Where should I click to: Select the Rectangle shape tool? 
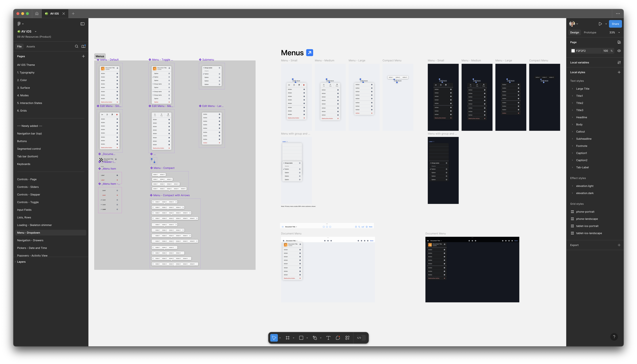click(301, 338)
